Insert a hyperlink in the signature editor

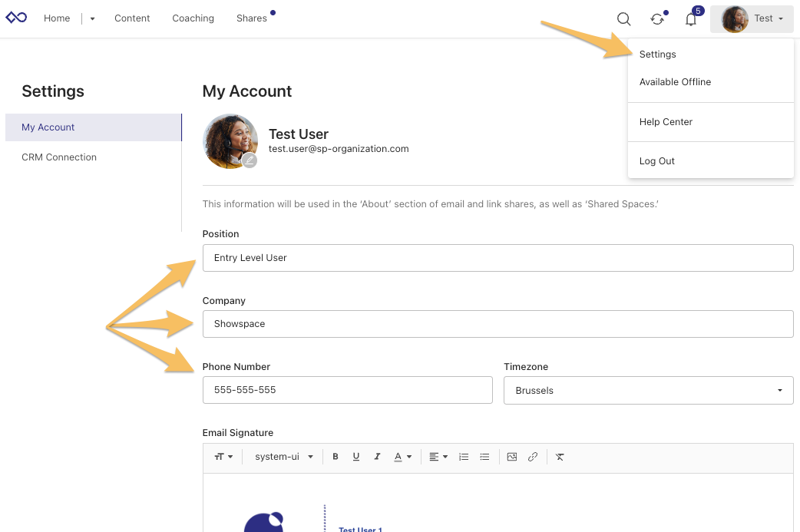[x=533, y=456]
